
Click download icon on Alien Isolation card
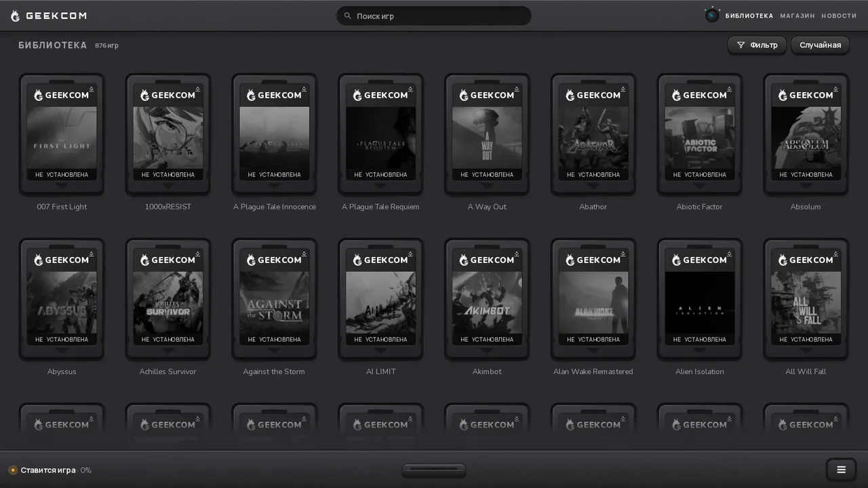730,253
